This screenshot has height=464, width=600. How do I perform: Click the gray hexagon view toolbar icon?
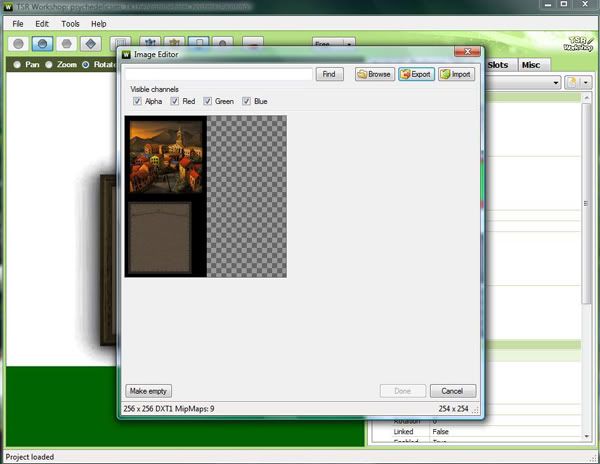point(67,44)
